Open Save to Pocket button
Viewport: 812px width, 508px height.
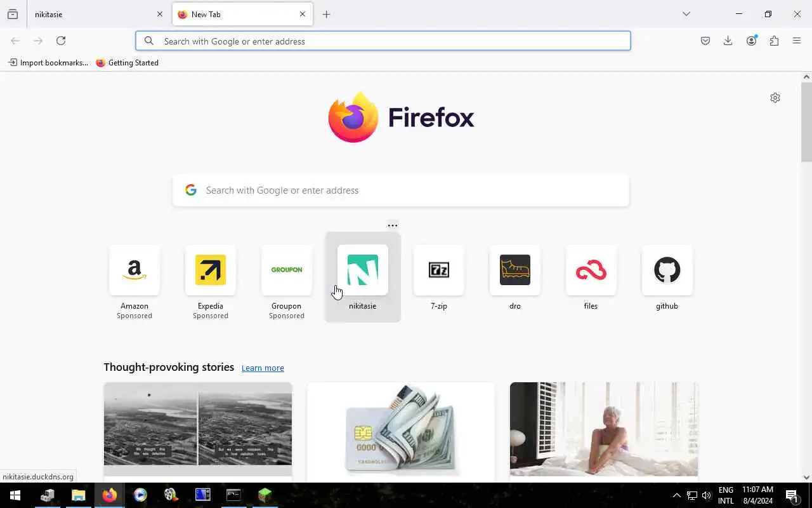pyautogui.click(x=705, y=41)
